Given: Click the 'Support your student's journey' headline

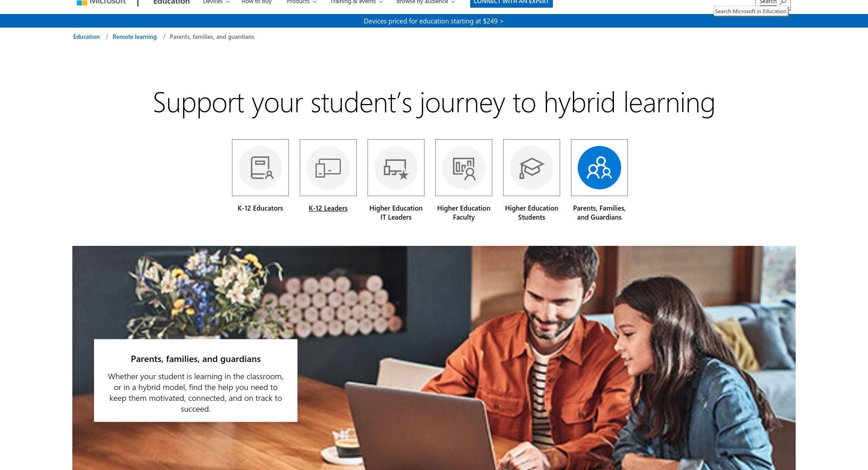Looking at the screenshot, I should [x=434, y=103].
